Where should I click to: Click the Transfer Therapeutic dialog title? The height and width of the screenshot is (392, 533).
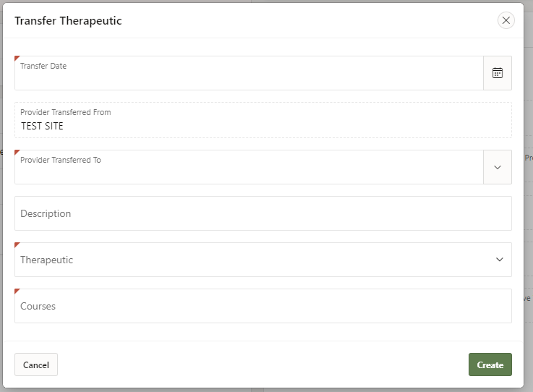[x=68, y=21]
